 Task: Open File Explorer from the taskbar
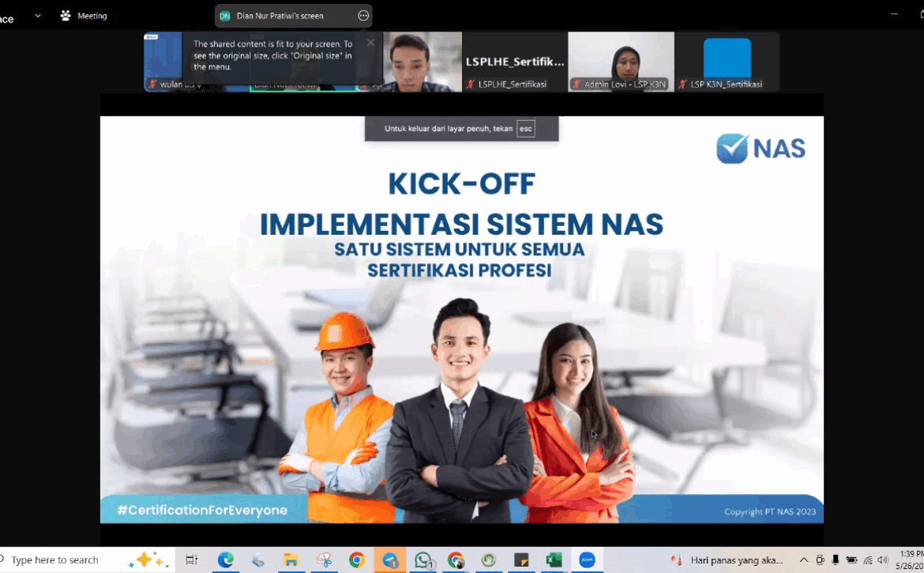291,560
